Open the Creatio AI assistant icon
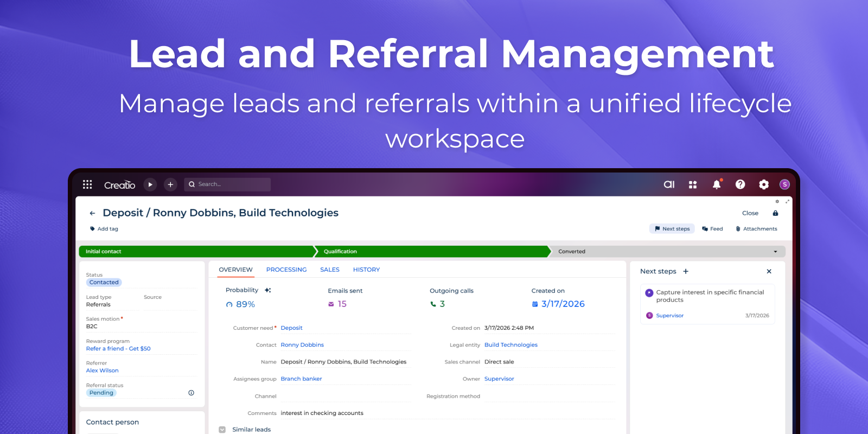Viewport: 868px width, 434px height. (x=669, y=184)
